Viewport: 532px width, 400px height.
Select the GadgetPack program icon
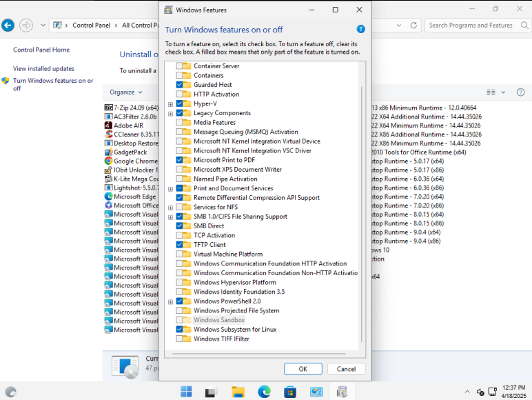(109, 152)
